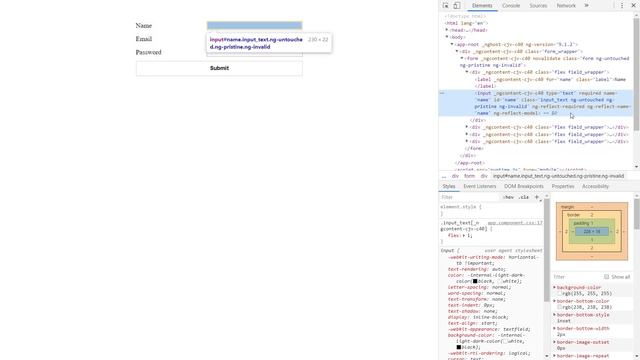Select the form breadcrumb item
This screenshot has height=360, width=640.
pyautogui.click(x=469, y=176)
